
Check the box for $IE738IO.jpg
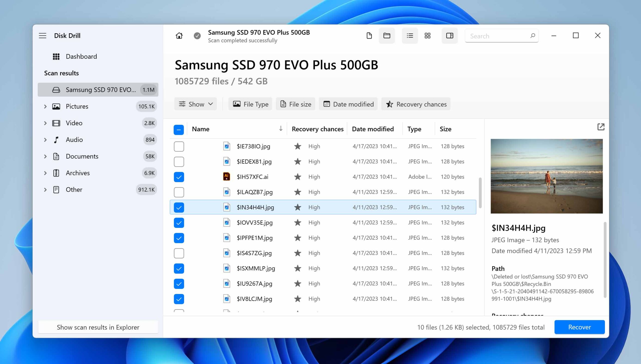179,146
